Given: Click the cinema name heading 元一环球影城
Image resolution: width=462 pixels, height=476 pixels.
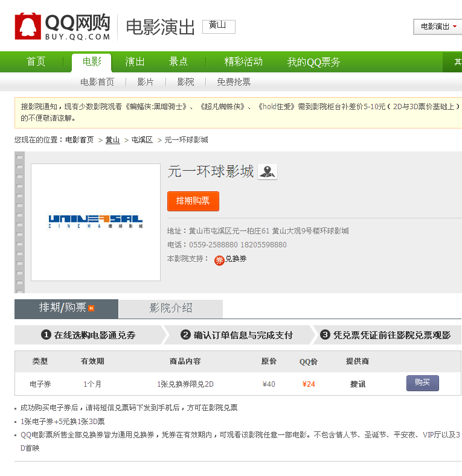Looking at the screenshot, I should coord(211,171).
